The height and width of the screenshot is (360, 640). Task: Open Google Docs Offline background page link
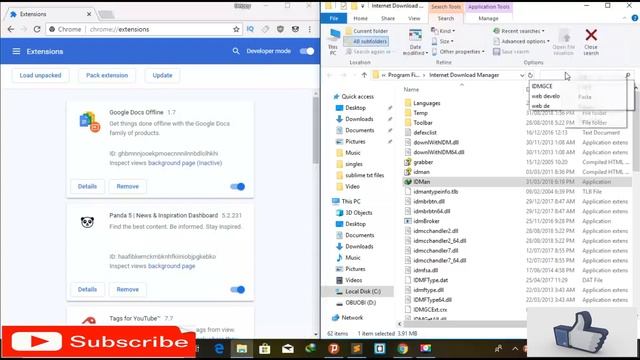[185, 163]
